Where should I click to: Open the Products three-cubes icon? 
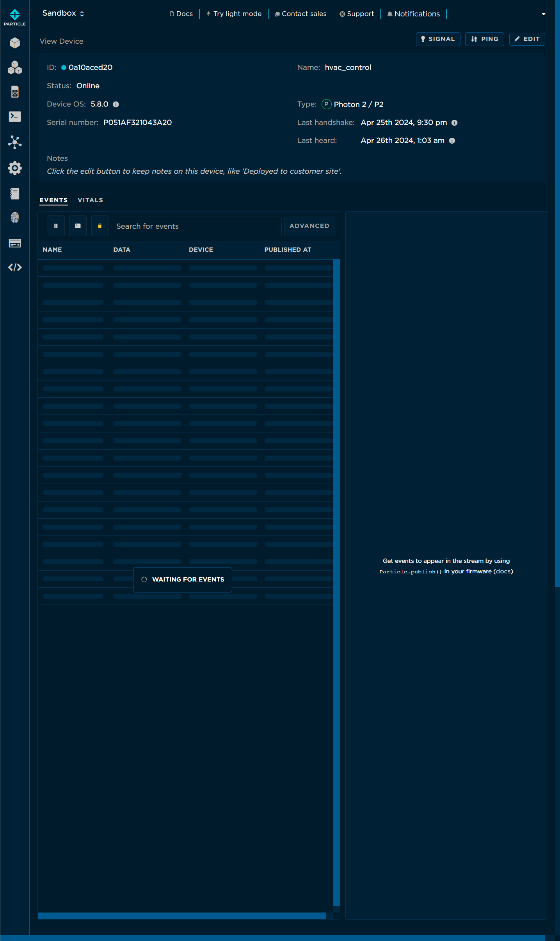15,68
